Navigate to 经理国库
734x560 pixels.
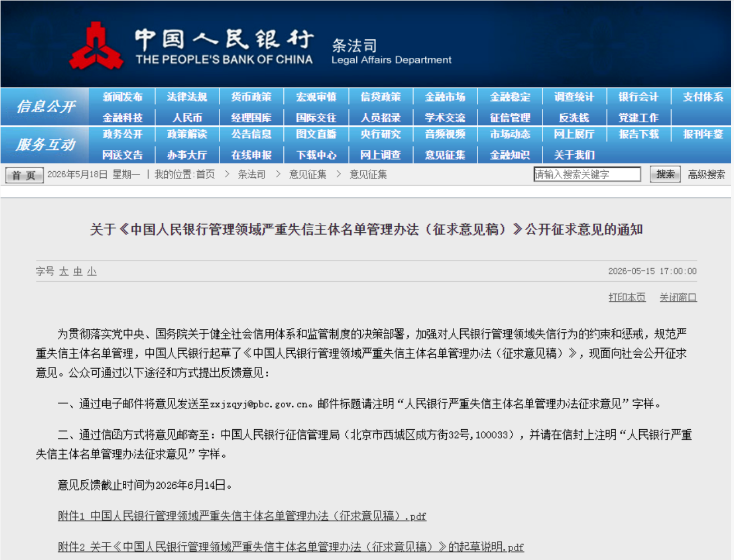tap(251, 118)
